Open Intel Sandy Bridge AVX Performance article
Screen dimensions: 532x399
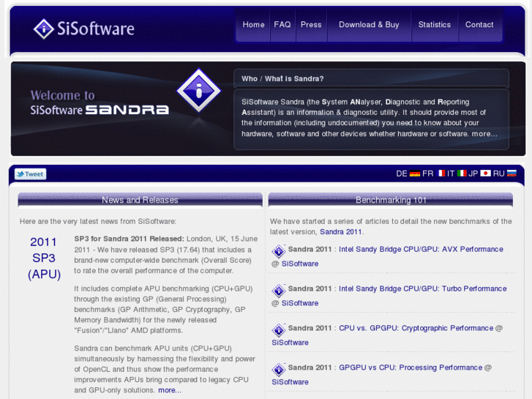pos(421,249)
